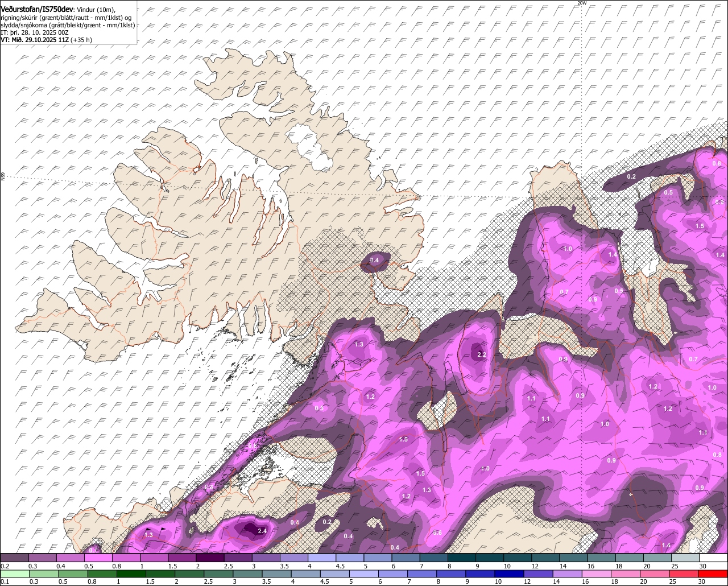728x586 pixels.
Task: Pick the white 30 swatch ending the upper legend row
Action: (714, 558)
